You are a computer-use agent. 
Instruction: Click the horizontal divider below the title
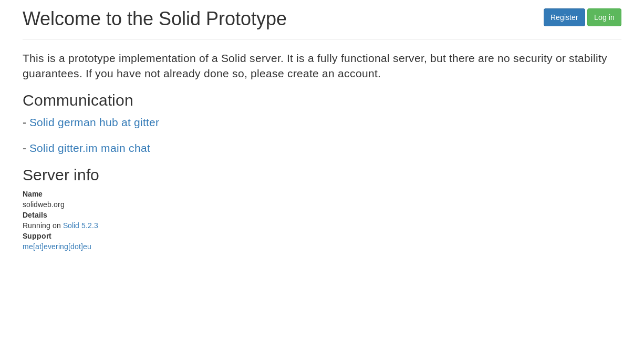click(321, 39)
